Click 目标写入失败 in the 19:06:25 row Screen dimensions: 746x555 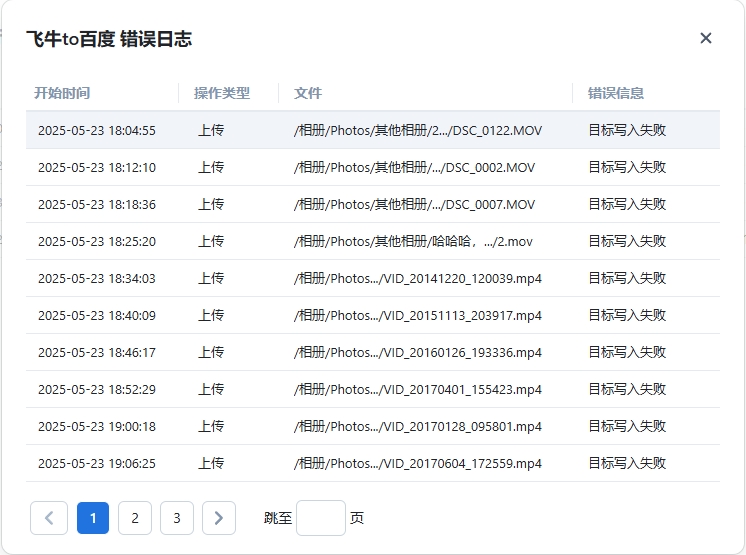(627, 464)
